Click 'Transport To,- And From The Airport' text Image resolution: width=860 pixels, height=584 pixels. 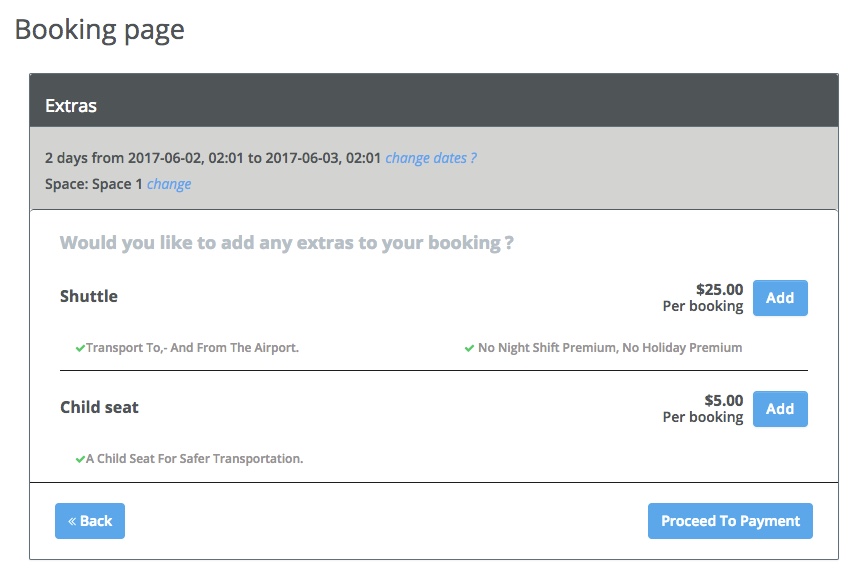point(193,348)
